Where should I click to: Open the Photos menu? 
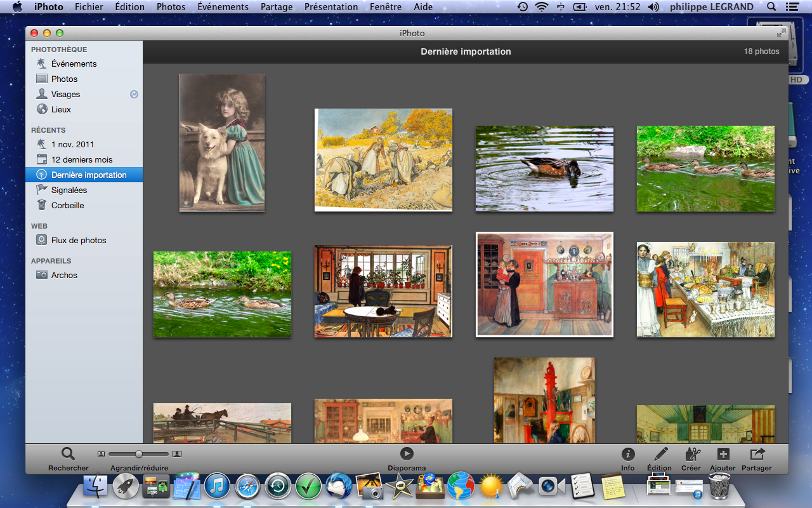[x=171, y=7]
